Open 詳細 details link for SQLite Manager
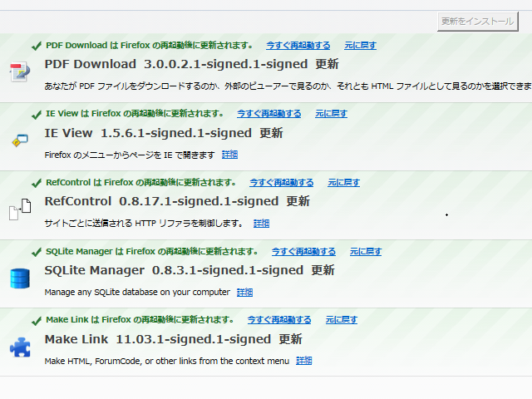532x399 pixels. (x=244, y=292)
